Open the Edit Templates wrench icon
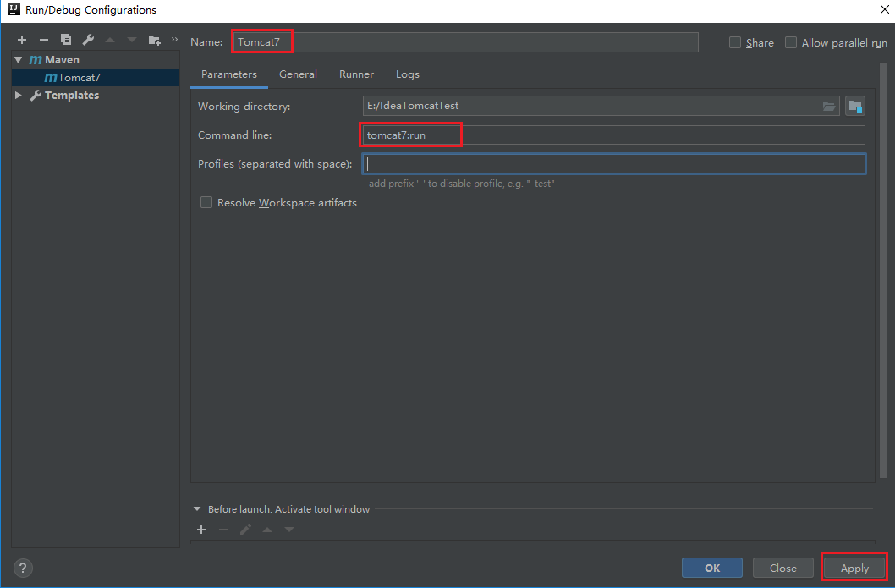 coord(88,40)
